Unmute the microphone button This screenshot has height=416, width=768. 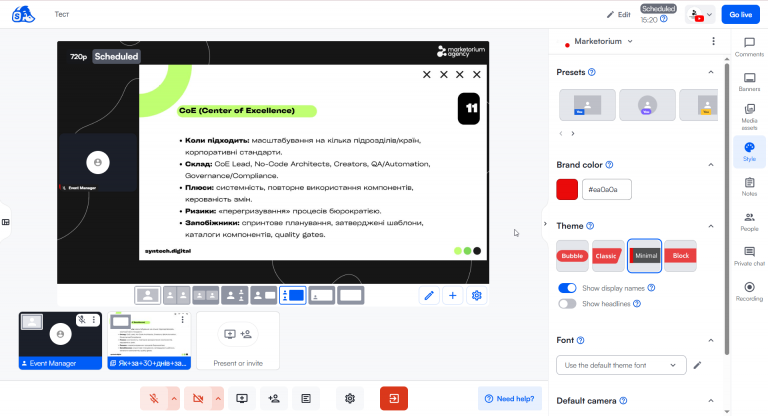(x=154, y=398)
